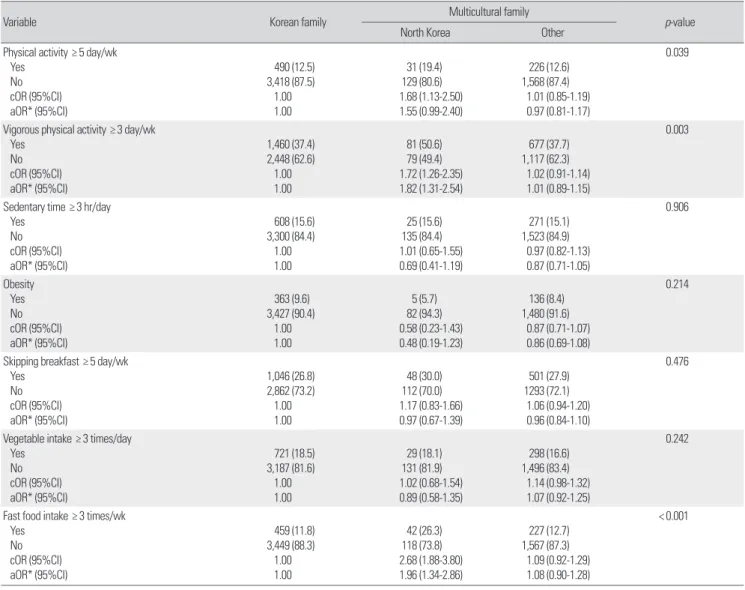Click odds ratio 1.17 (0.83-1.66)
Viewport: 745px width, 590px height.
[x=431, y=406]
